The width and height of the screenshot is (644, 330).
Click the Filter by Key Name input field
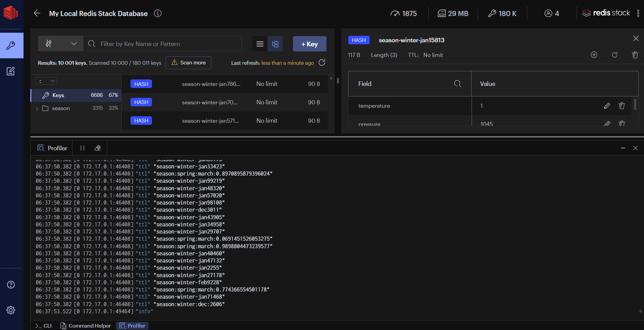pos(163,44)
